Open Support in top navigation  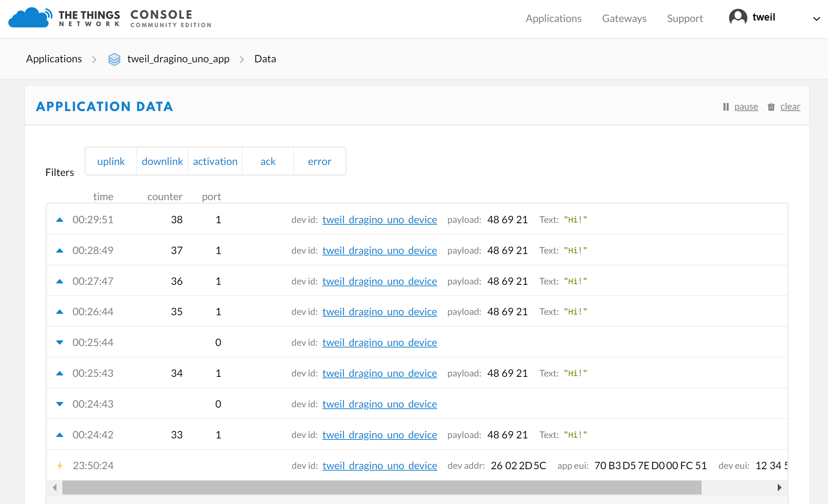click(x=685, y=18)
